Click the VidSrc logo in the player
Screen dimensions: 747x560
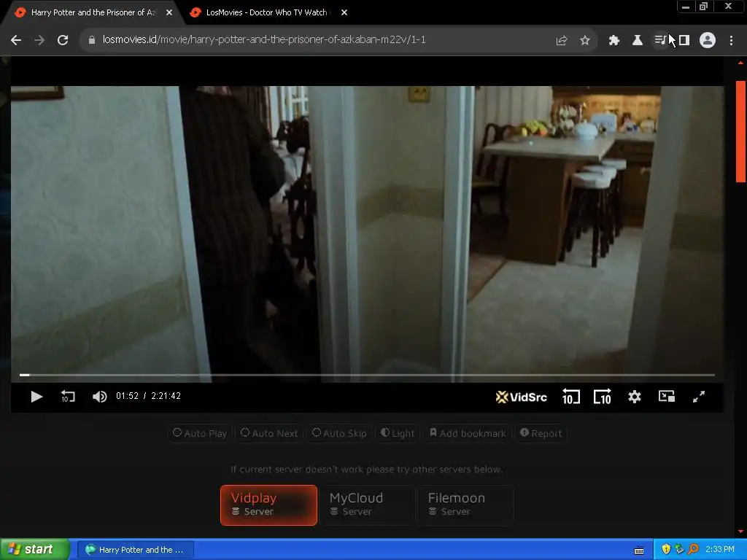[x=521, y=397]
